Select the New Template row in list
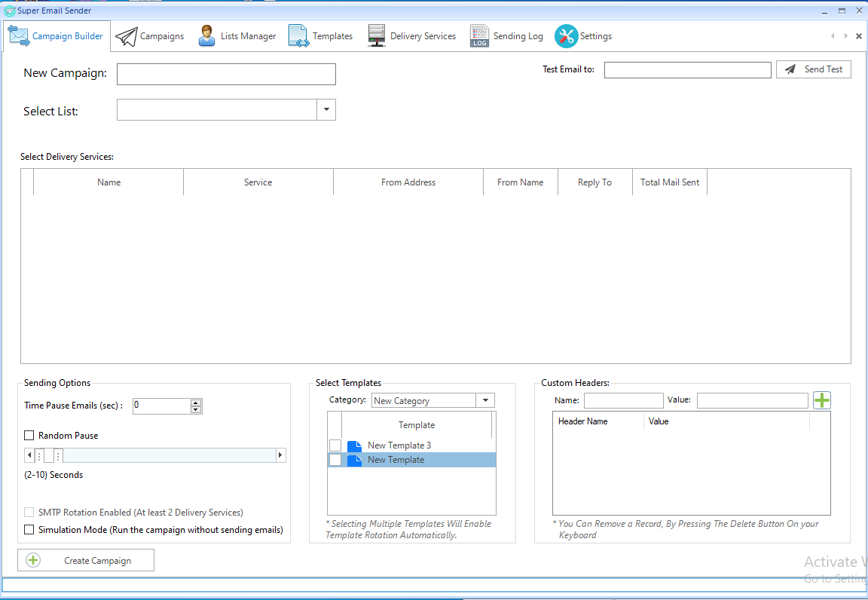This screenshot has height=600, width=868. 396,460
